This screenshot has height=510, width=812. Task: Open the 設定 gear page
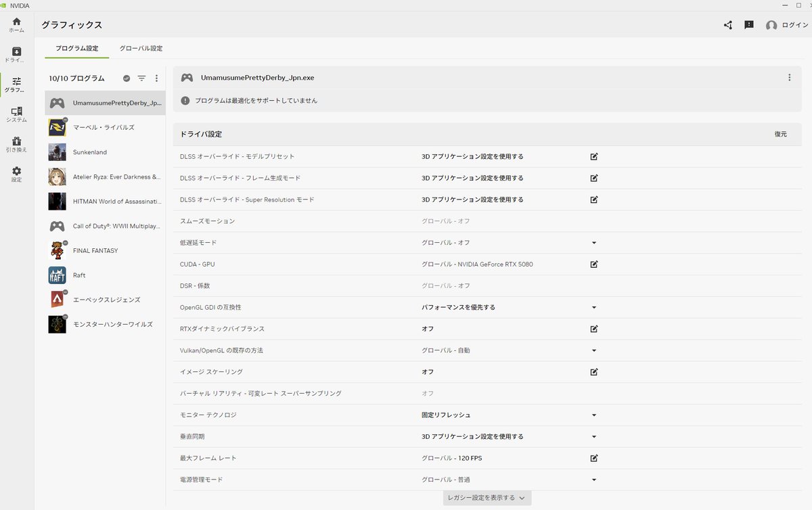click(x=16, y=174)
